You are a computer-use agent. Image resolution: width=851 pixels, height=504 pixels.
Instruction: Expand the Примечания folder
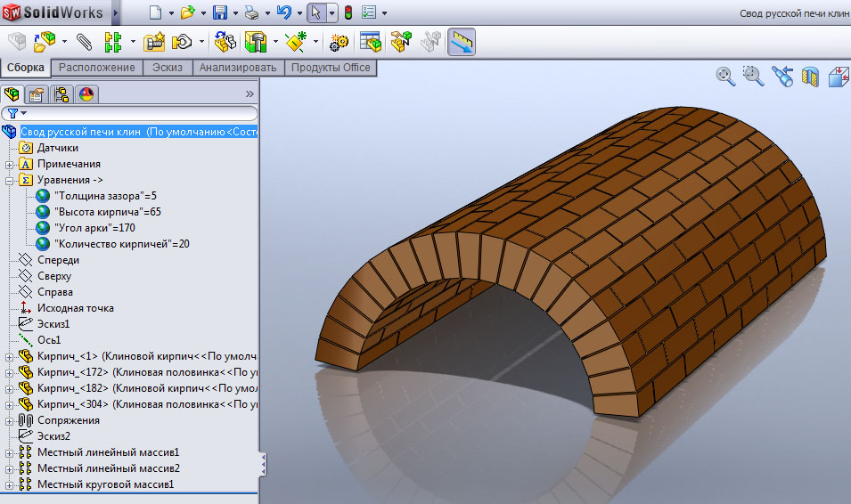coord(10,164)
